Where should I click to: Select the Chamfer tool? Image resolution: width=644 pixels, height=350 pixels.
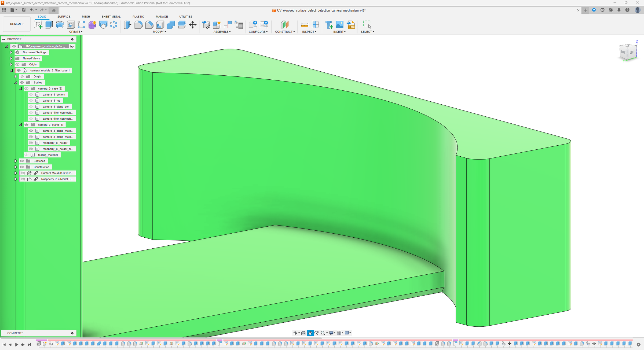tap(149, 25)
